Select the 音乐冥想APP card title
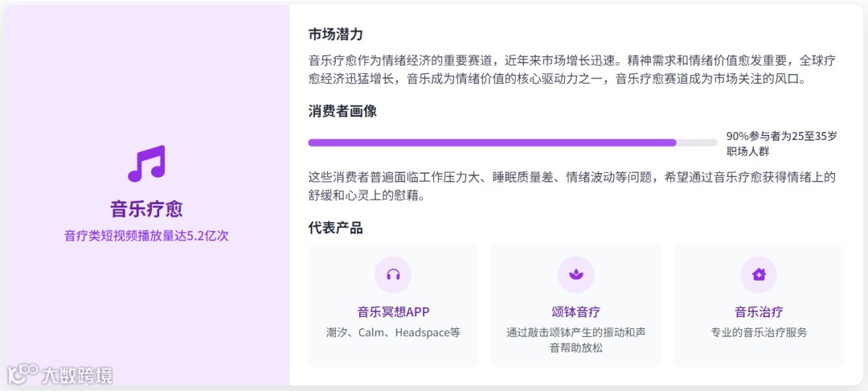The height and width of the screenshot is (391, 868). [393, 311]
